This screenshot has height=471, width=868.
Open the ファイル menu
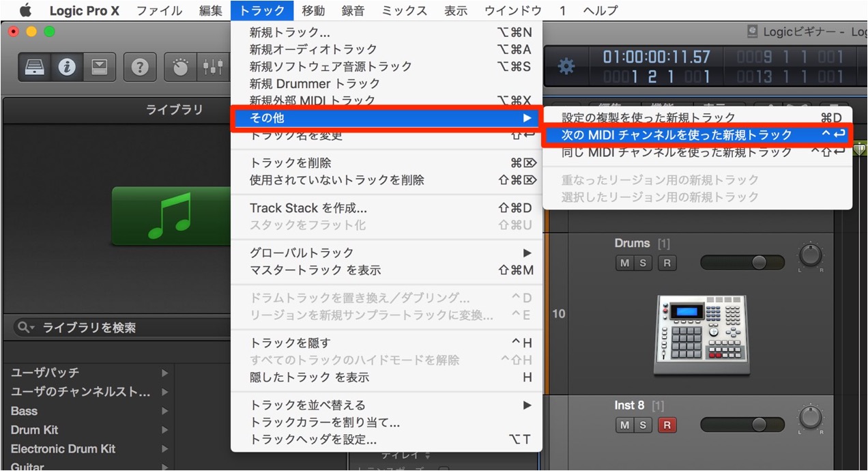pos(159,10)
